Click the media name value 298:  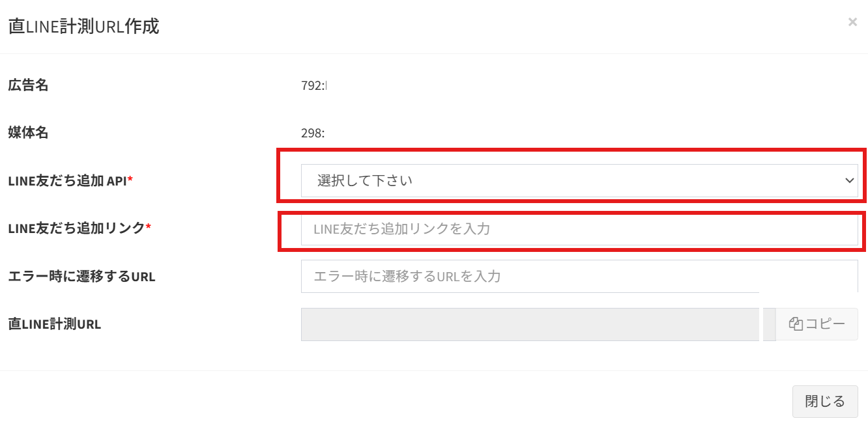313,133
